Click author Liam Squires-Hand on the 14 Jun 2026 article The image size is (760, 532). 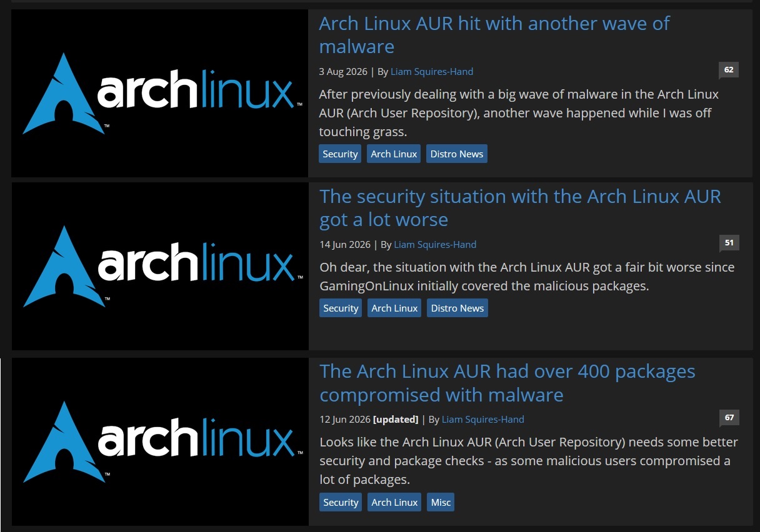[x=435, y=244]
